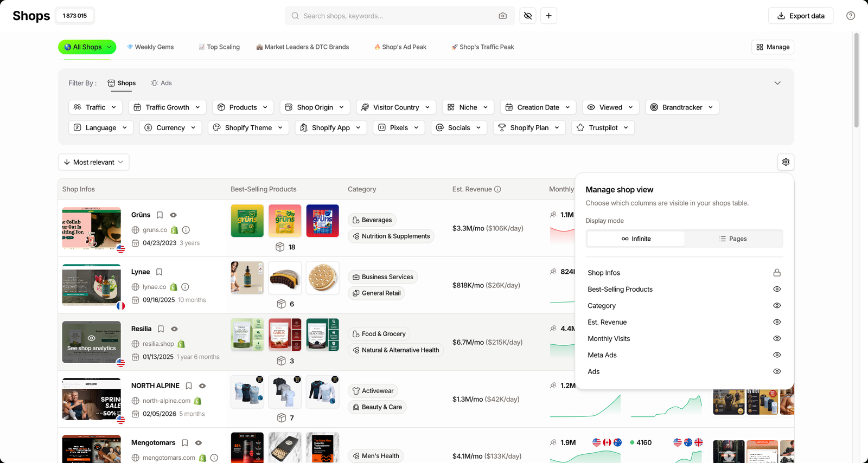Open the Resilia shop thumbnail
The image size is (868, 463).
(x=92, y=342)
